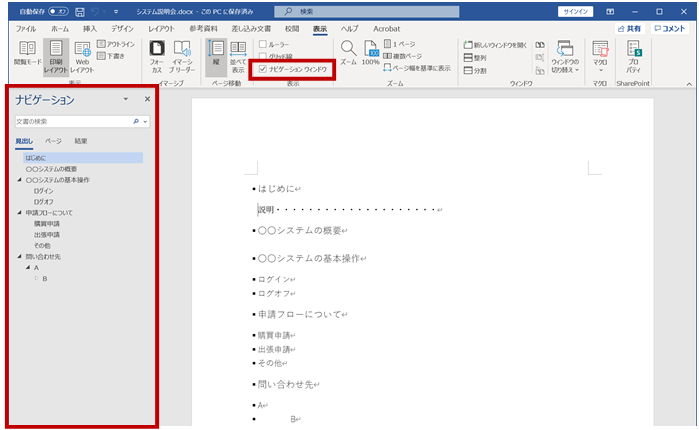Collapse the 申請フローについて heading in navigation

click(x=20, y=213)
